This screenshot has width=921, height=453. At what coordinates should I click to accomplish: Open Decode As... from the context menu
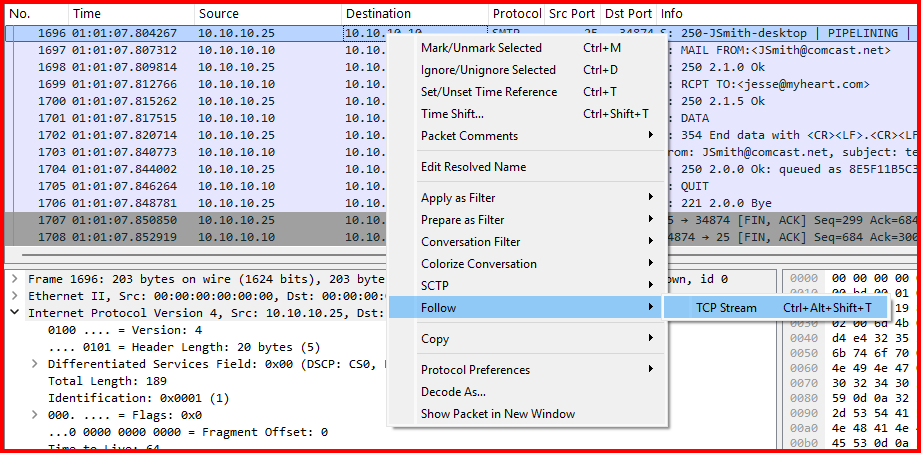453,392
